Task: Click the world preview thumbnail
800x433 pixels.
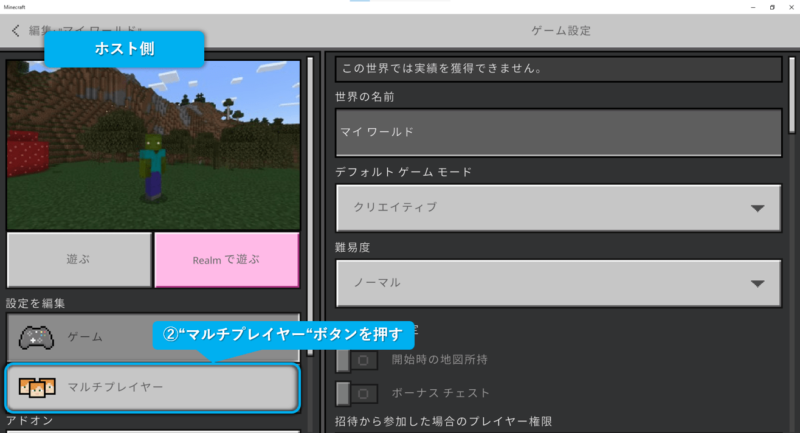Action: pyautogui.click(x=153, y=145)
